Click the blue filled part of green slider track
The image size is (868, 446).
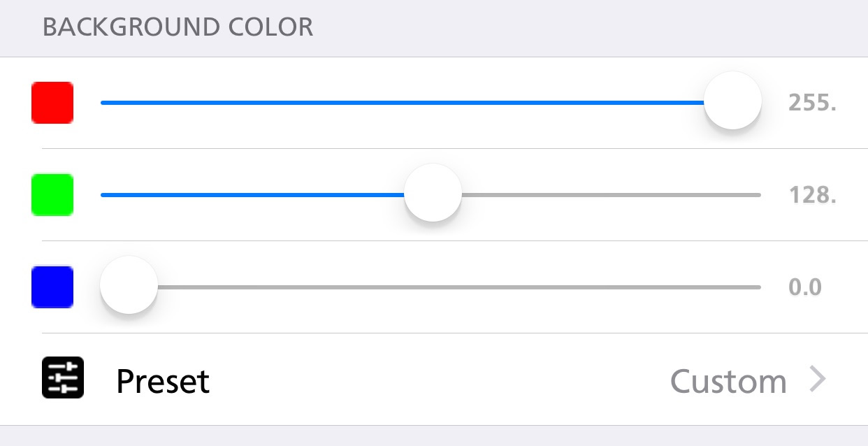coord(253,195)
